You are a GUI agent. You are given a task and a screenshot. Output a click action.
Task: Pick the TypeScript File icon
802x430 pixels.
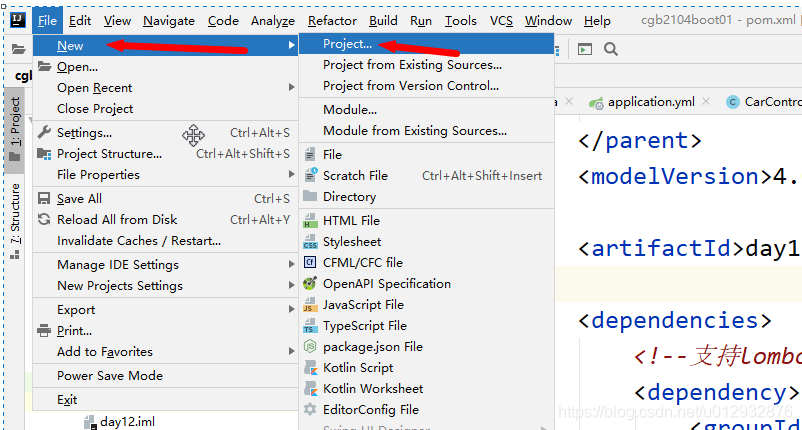(310, 326)
